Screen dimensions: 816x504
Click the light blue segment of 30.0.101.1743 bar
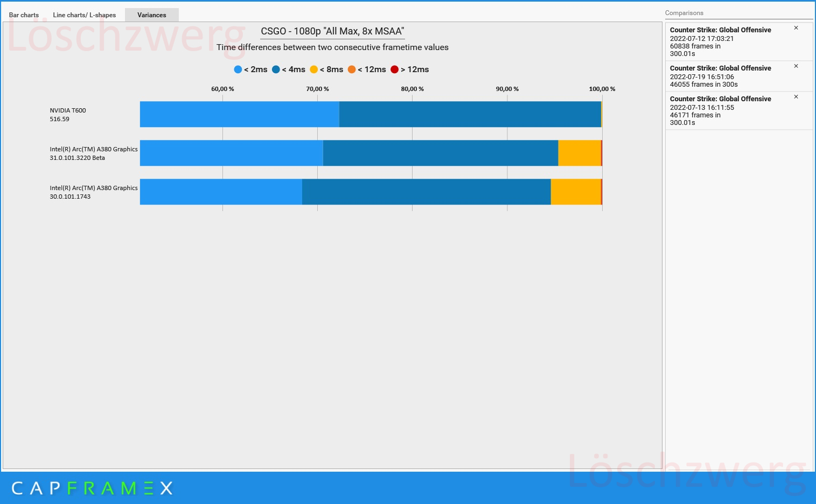[221, 192]
